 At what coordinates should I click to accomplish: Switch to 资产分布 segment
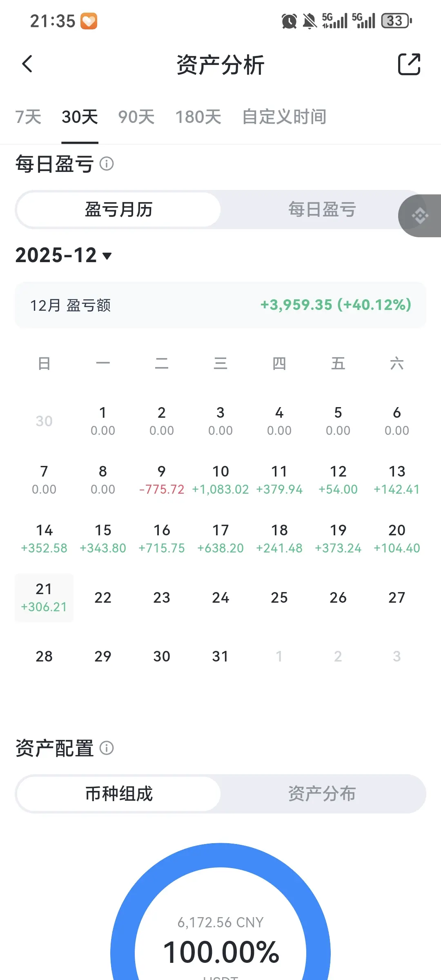(x=322, y=794)
